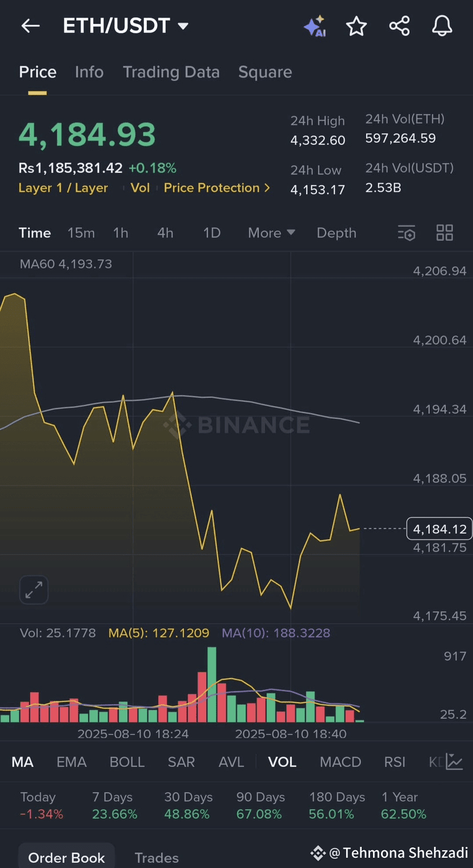Toggle the SAR indicator
Image resolution: width=473 pixels, height=868 pixels.
(181, 762)
